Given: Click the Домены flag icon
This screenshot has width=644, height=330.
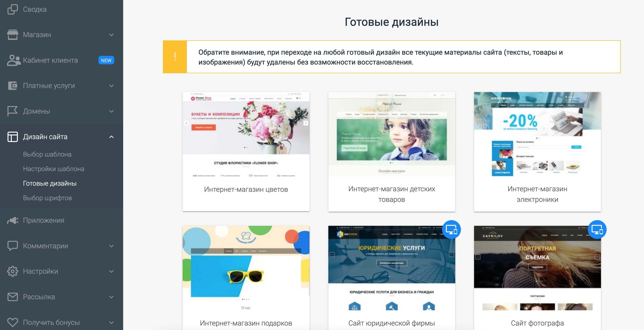Looking at the screenshot, I should [12, 111].
